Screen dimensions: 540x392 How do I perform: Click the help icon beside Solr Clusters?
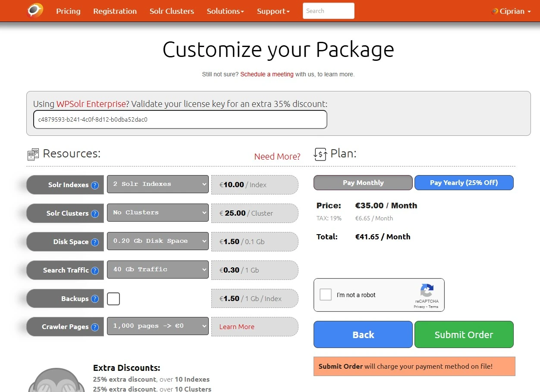tap(95, 214)
